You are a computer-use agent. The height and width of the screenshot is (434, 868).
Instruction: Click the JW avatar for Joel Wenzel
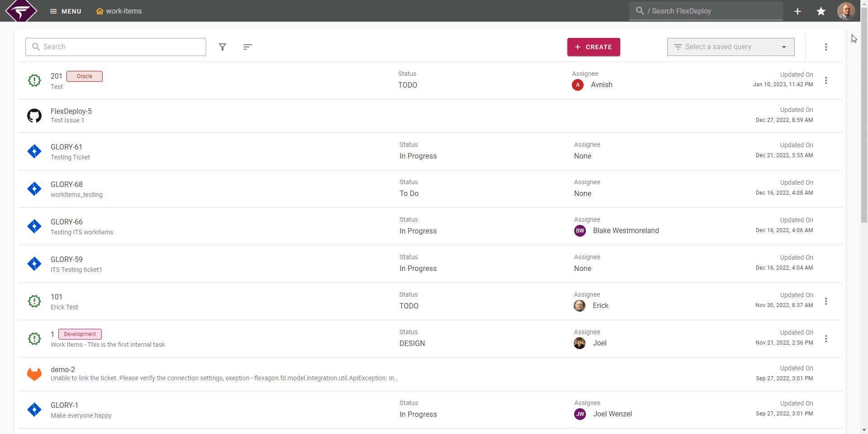coord(580,414)
